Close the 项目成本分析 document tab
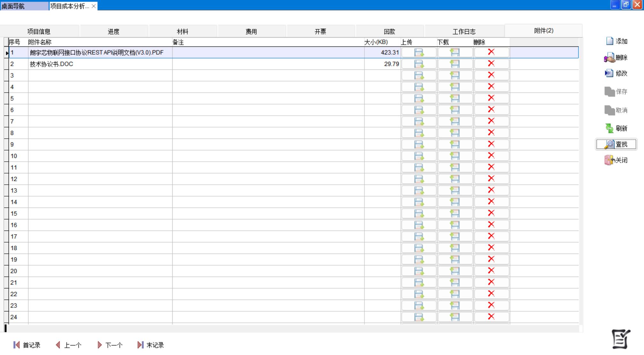644x355 pixels. coord(94,6)
